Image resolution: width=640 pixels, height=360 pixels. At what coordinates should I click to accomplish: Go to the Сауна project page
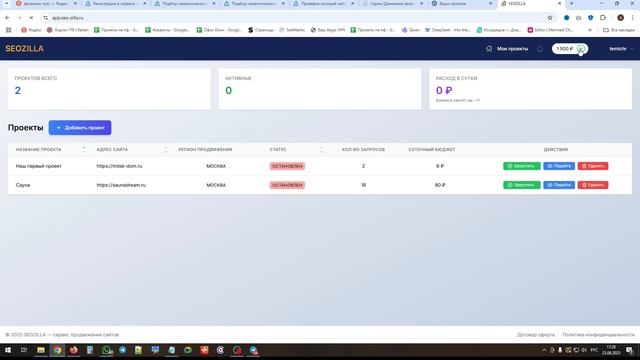[x=559, y=185]
